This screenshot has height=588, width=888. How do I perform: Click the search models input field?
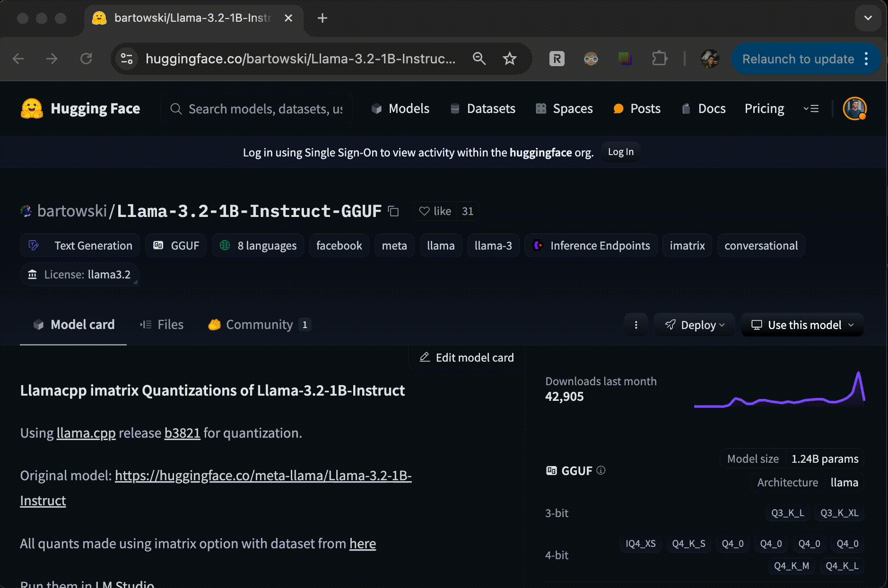pyautogui.click(x=265, y=109)
